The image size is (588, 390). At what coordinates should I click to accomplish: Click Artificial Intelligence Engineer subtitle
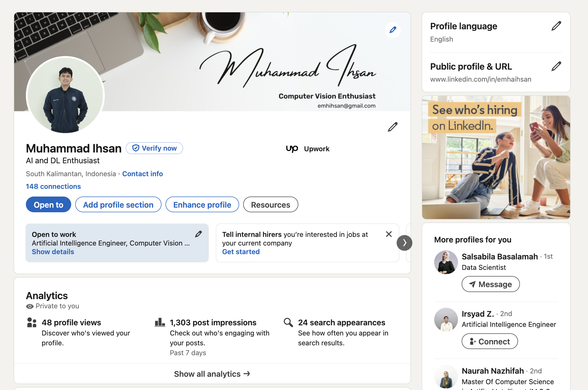[509, 324]
